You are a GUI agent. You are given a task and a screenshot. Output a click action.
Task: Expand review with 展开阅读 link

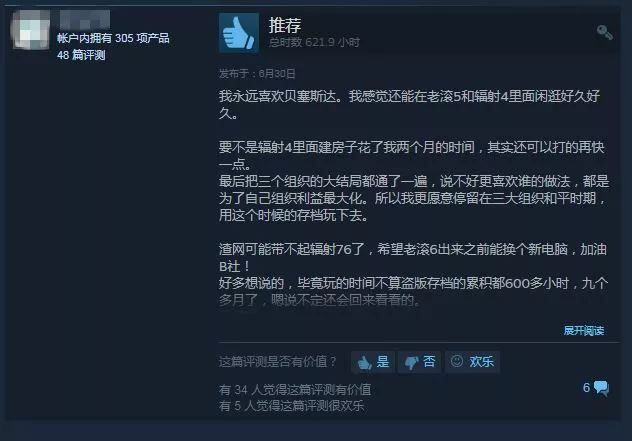coord(583,331)
